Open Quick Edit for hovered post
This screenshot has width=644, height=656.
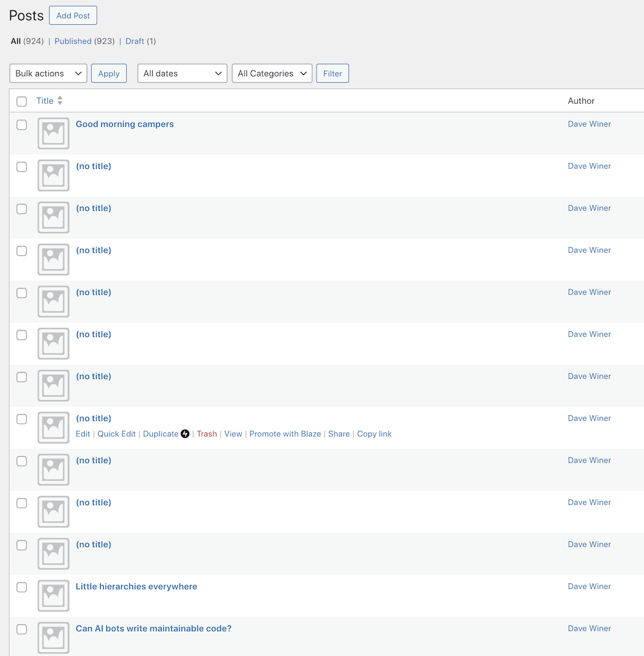point(117,434)
